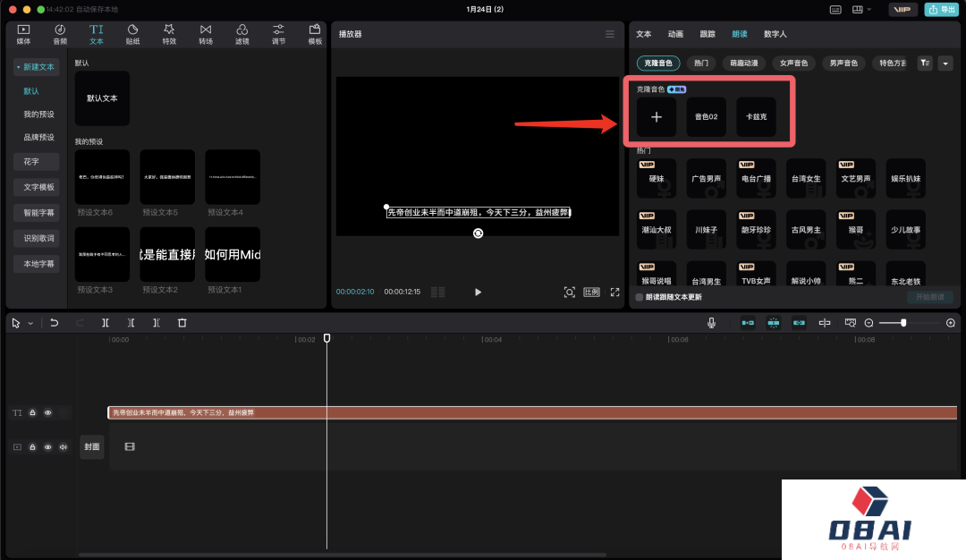Open the 滤镜 filters panel
Screen dimensions: 966x560
(x=242, y=34)
